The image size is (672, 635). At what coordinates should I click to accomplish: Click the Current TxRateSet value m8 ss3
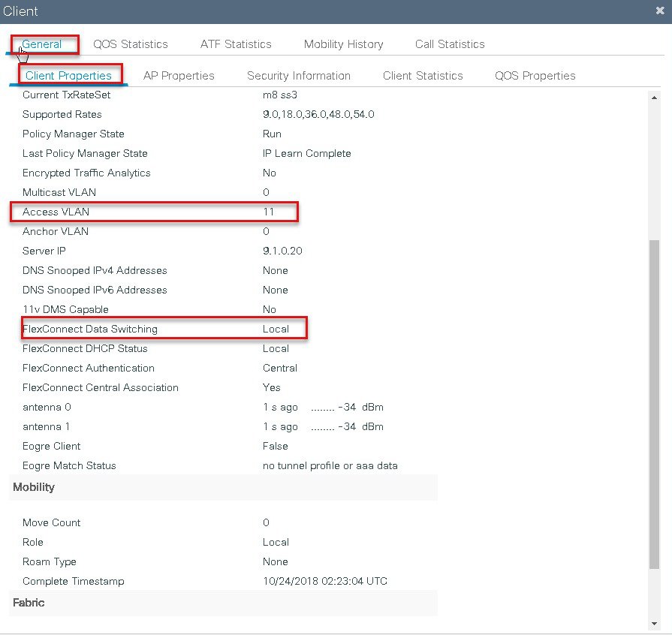click(280, 95)
